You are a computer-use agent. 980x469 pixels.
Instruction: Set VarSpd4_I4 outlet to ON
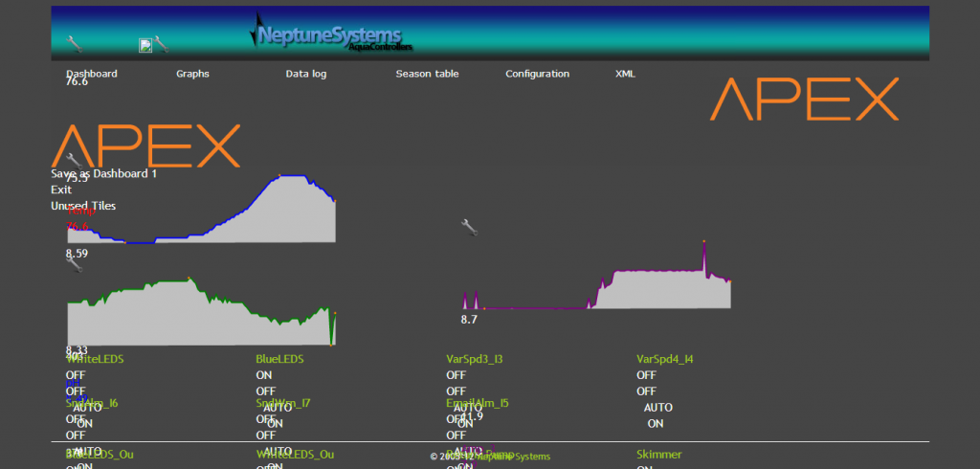click(655, 423)
